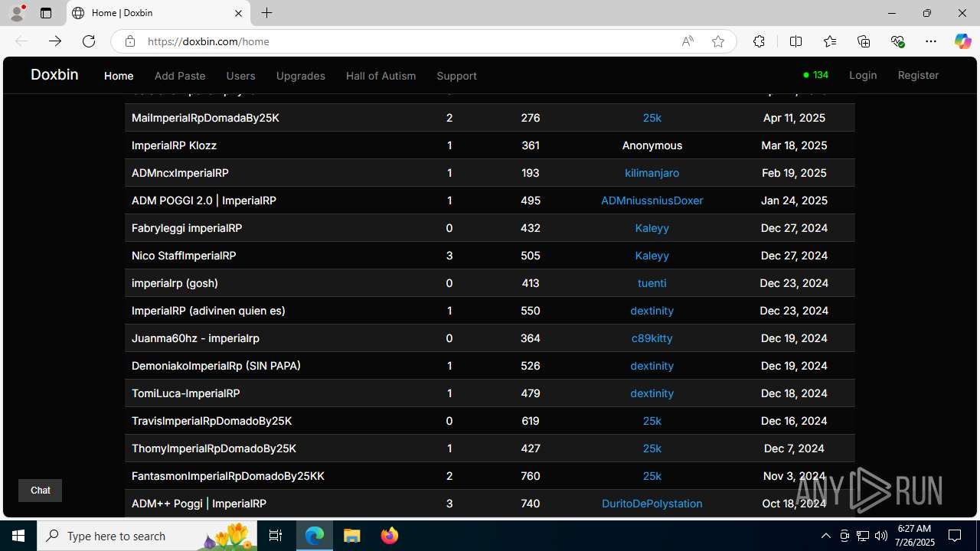Click dextinity in the TomiLuca-ImperialRP row
The image size is (980, 551).
652,393
